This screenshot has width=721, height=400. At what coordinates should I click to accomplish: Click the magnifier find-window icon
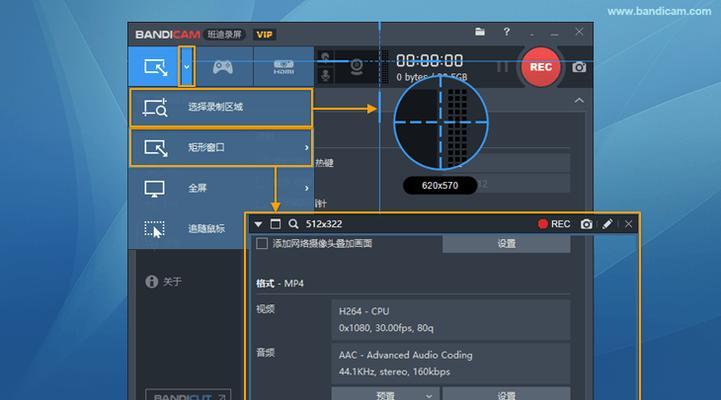[x=293, y=224]
